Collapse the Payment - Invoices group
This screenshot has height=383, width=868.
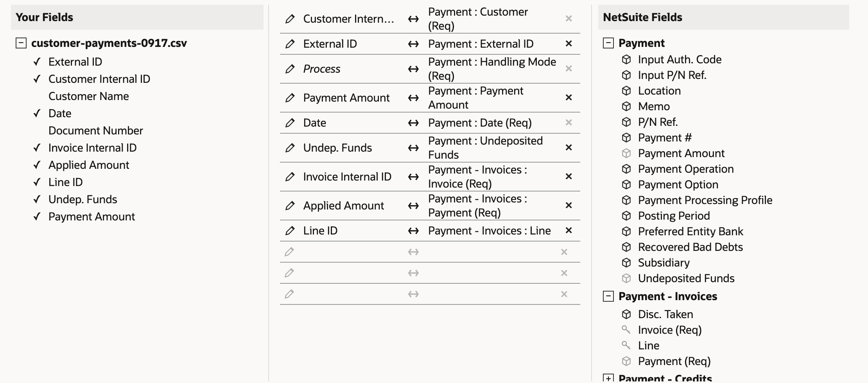[x=608, y=296]
